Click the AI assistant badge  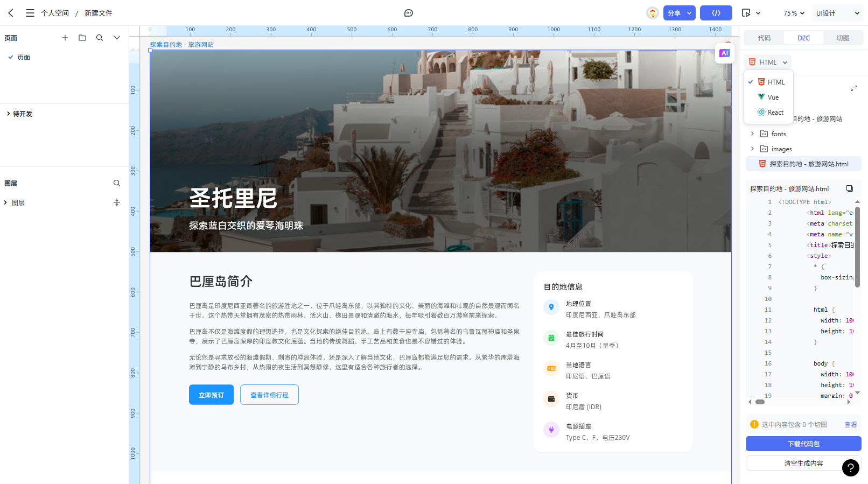724,53
